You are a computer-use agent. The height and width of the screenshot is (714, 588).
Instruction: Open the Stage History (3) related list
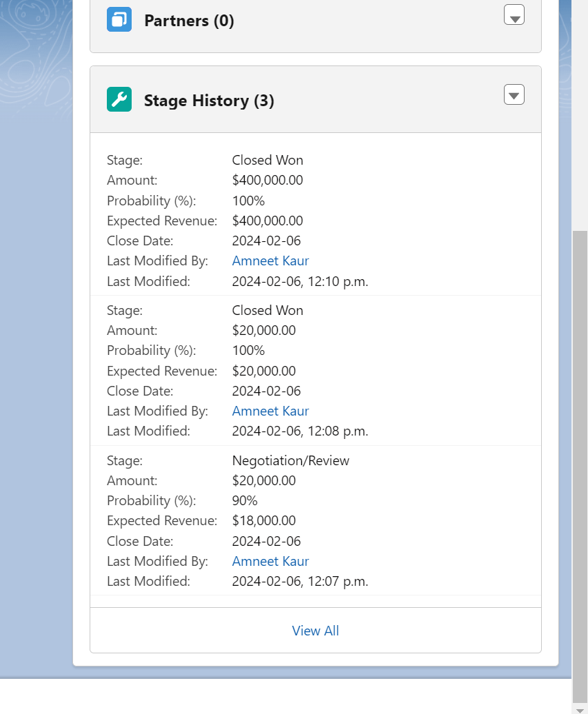209,100
